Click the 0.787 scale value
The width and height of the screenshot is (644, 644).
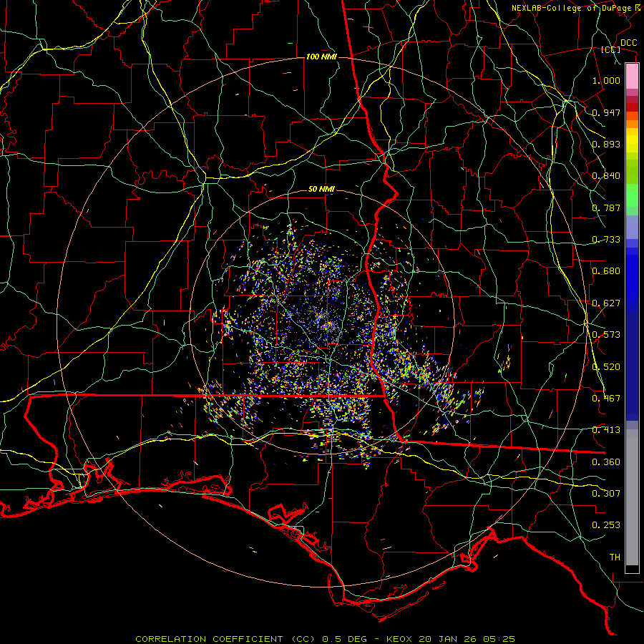606,208
